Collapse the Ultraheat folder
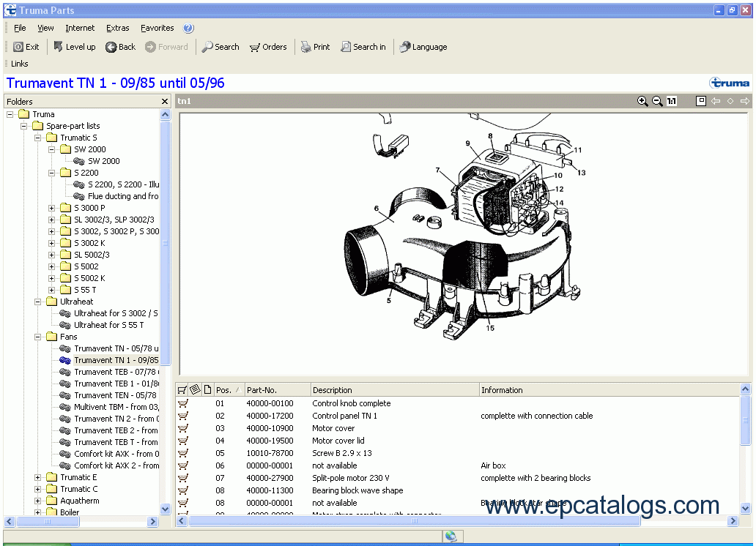The width and height of the screenshot is (756, 546). coord(37,302)
